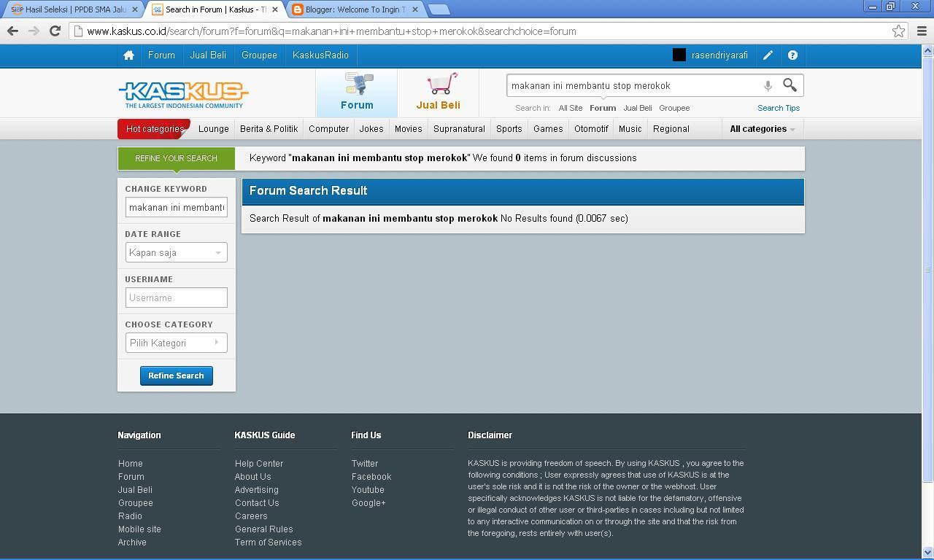Image resolution: width=934 pixels, height=560 pixels.
Task: Click the Username input field
Action: pyautogui.click(x=176, y=297)
